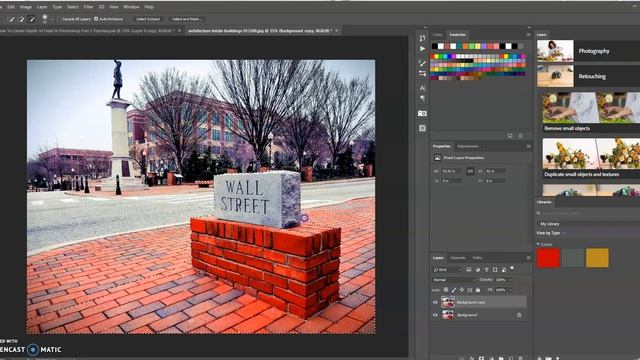The width and height of the screenshot is (640, 360).
Task: Lock layer position with the move lock icon
Action: tap(462, 290)
